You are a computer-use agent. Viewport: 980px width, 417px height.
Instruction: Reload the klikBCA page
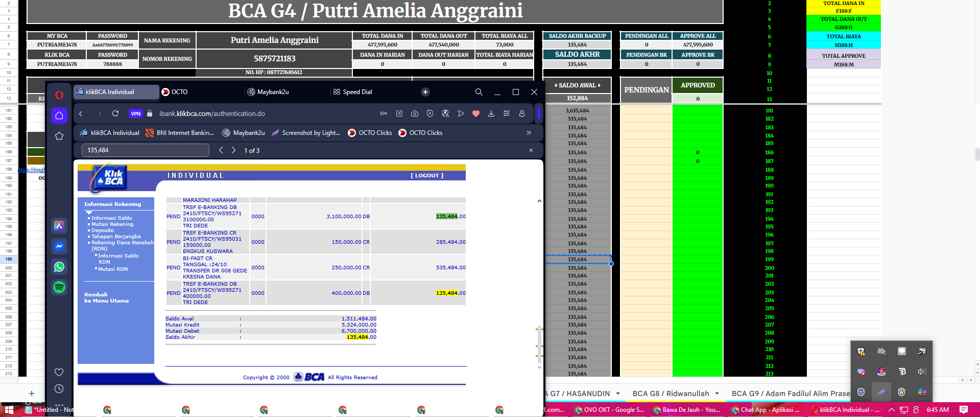115,113
